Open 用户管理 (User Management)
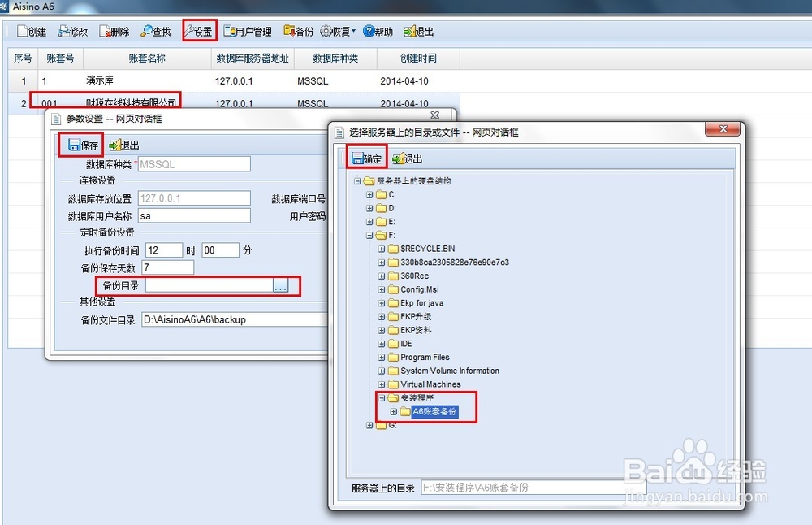The width and height of the screenshot is (812, 525). pyautogui.click(x=248, y=32)
